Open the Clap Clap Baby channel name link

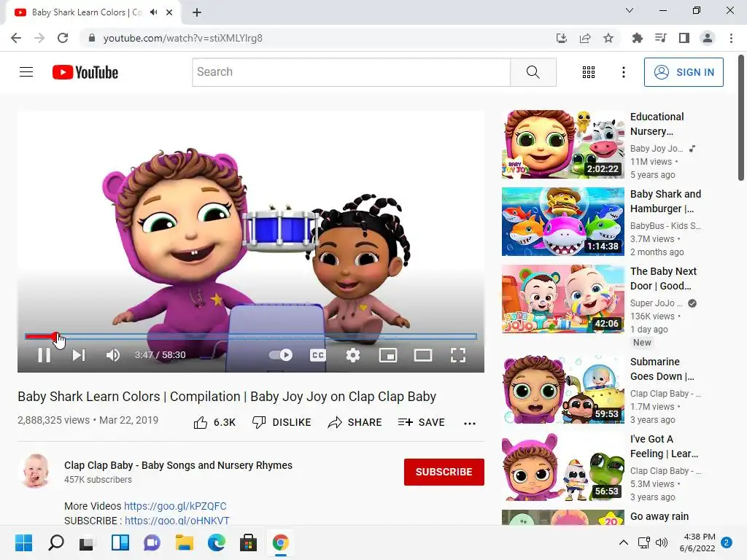(178, 465)
